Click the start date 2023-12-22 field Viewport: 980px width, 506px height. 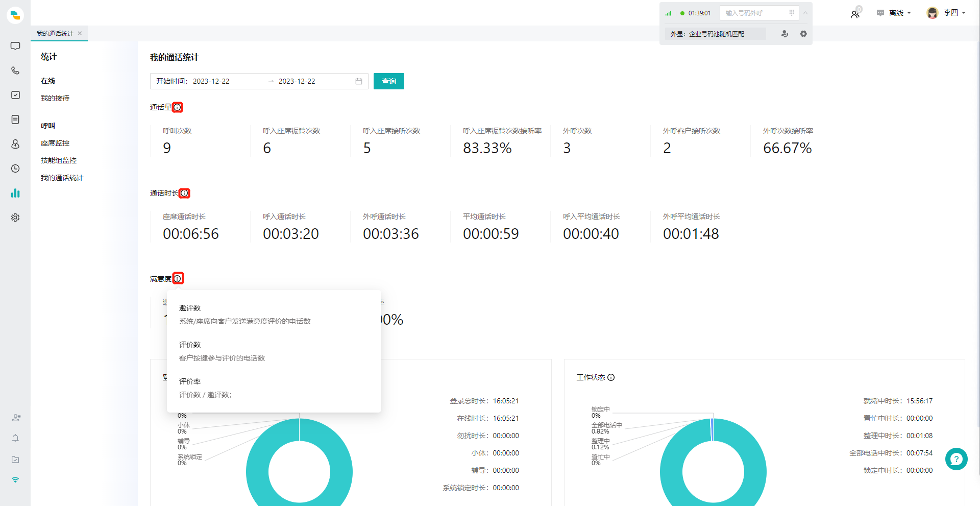coord(211,81)
